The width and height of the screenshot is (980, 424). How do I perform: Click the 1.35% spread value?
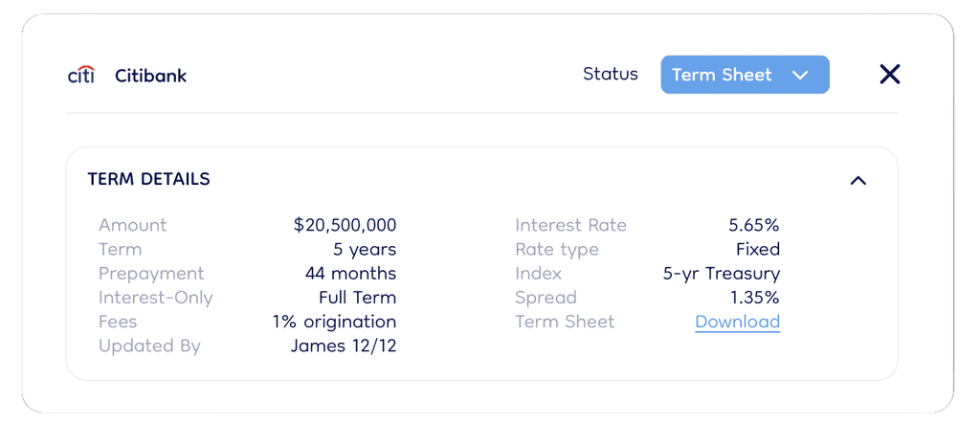pyautogui.click(x=755, y=297)
